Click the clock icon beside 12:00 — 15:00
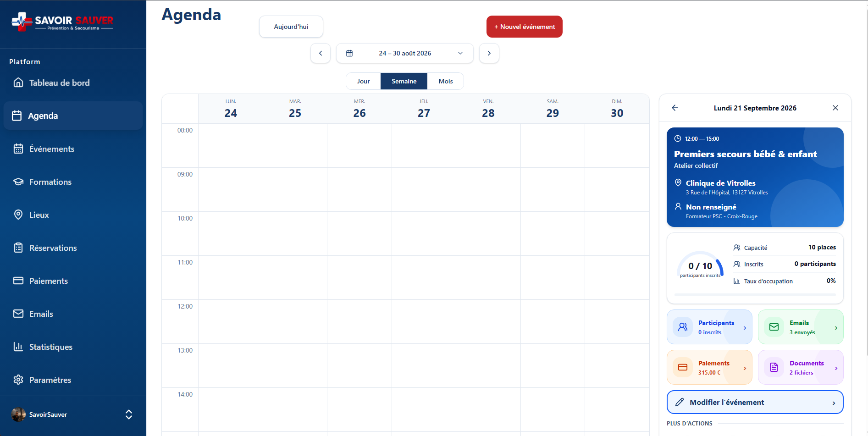This screenshot has height=436, width=868. pyautogui.click(x=678, y=138)
